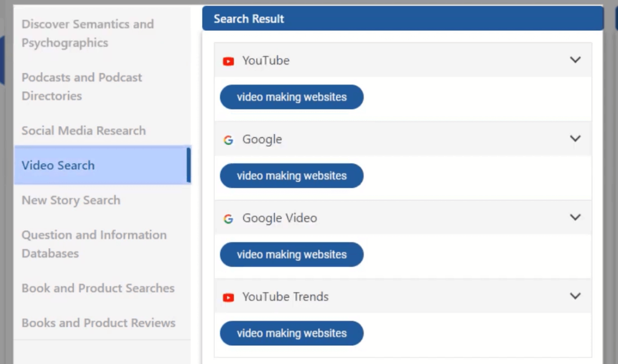The height and width of the screenshot is (364, 618).
Task: Click the Google logo beside Google Video
Action: click(x=228, y=219)
